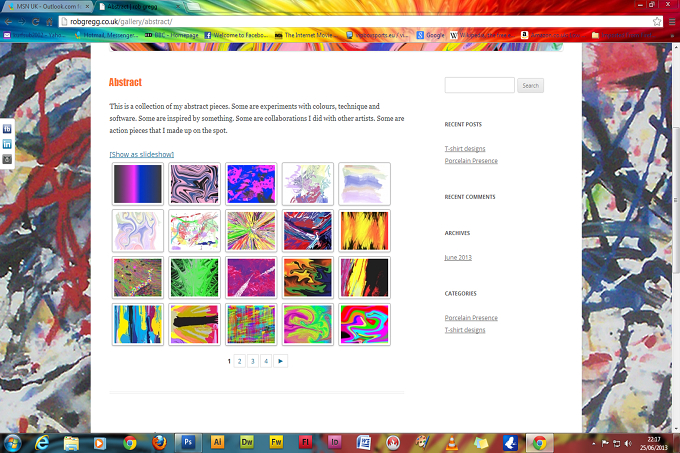Image resolution: width=680 pixels, height=453 pixels.
Task: Click the search text field in sidebar
Action: [x=480, y=85]
